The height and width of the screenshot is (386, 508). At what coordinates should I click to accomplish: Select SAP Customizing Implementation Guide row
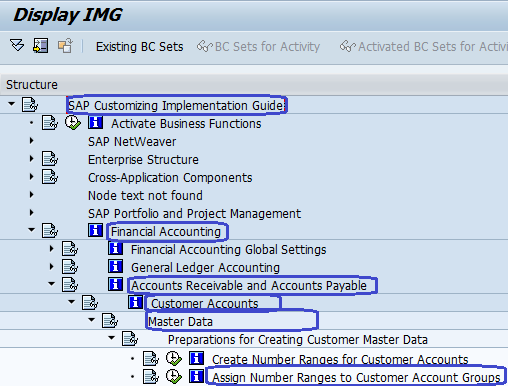176,105
